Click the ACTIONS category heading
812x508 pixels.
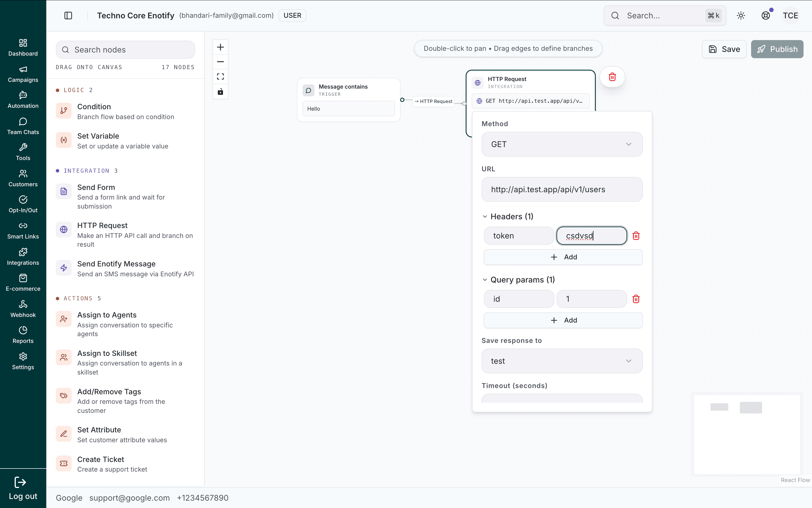[x=78, y=298]
